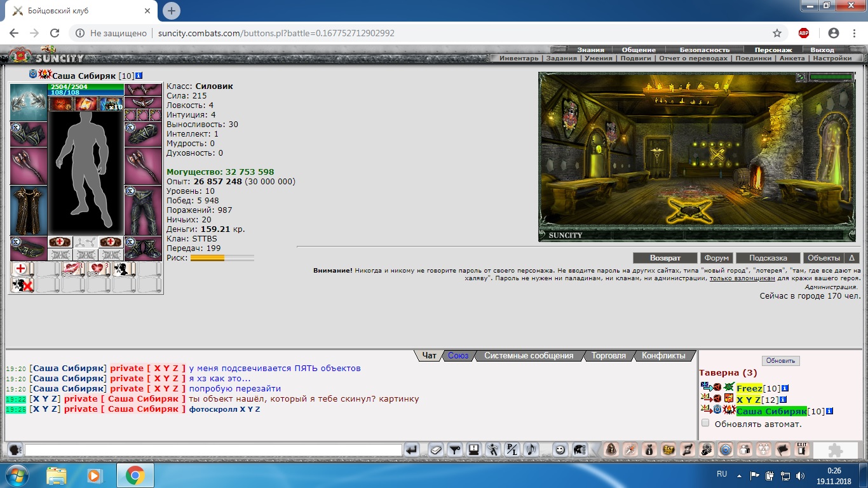Bookmark this page with the star icon
The width and height of the screenshot is (868, 488).
777,33
